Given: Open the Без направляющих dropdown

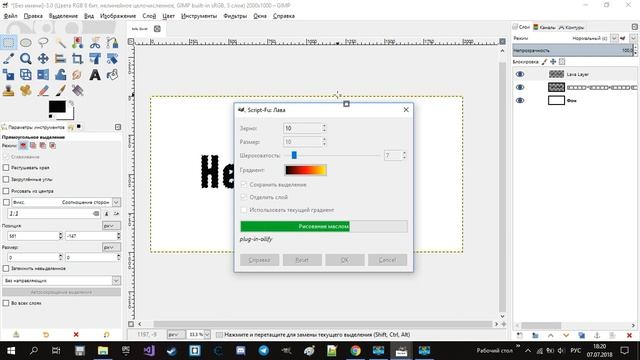Looking at the screenshot, I should [x=61, y=281].
